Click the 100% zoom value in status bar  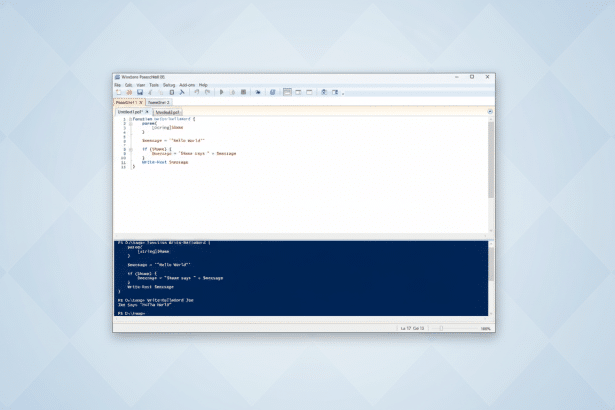tap(486, 329)
